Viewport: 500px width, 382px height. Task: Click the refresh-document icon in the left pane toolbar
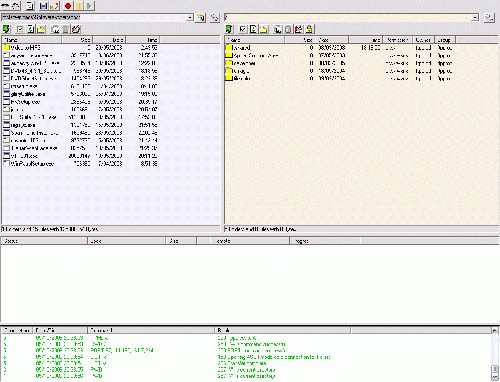tap(31, 29)
